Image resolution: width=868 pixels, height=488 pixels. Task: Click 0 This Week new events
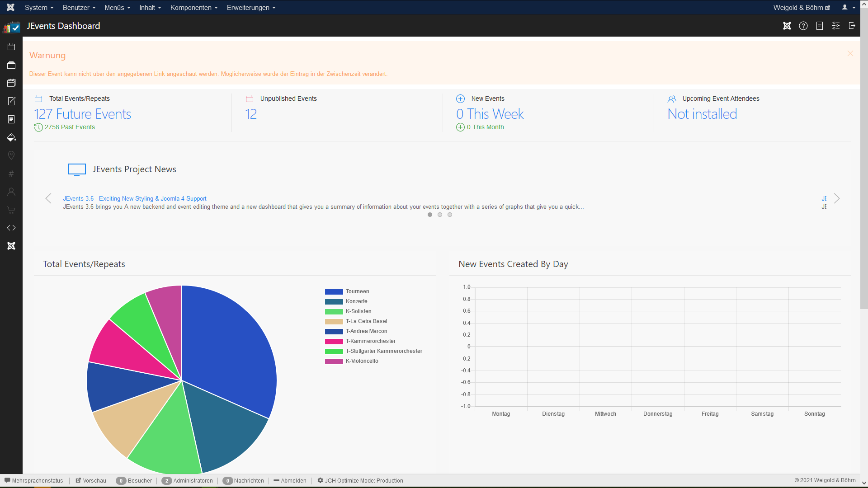click(490, 114)
